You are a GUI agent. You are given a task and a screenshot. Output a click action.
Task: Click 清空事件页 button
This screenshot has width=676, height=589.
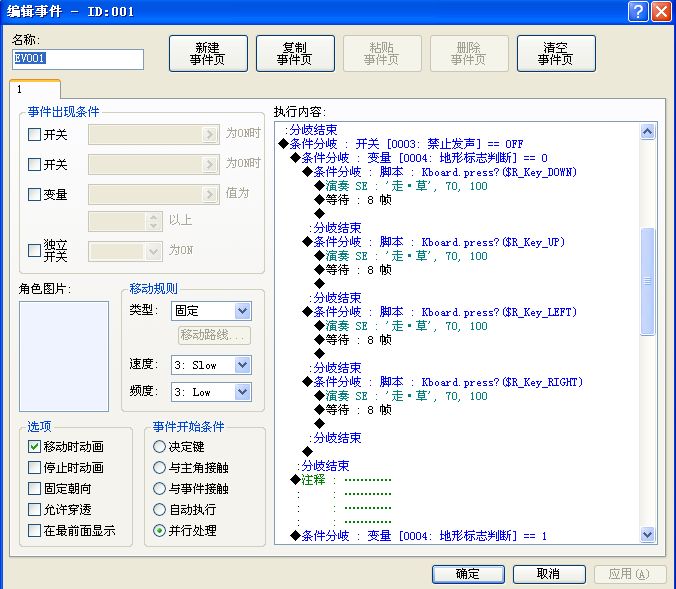[556, 53]
